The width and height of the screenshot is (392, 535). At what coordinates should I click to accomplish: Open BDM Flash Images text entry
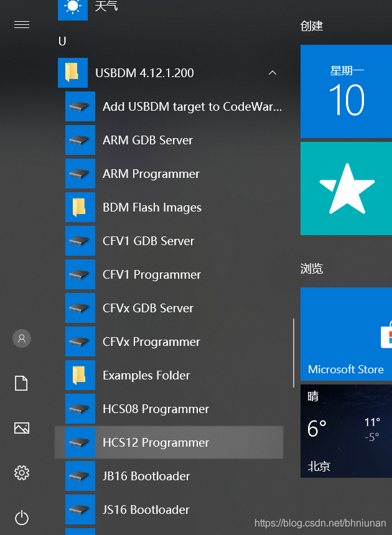click(152, 207)
